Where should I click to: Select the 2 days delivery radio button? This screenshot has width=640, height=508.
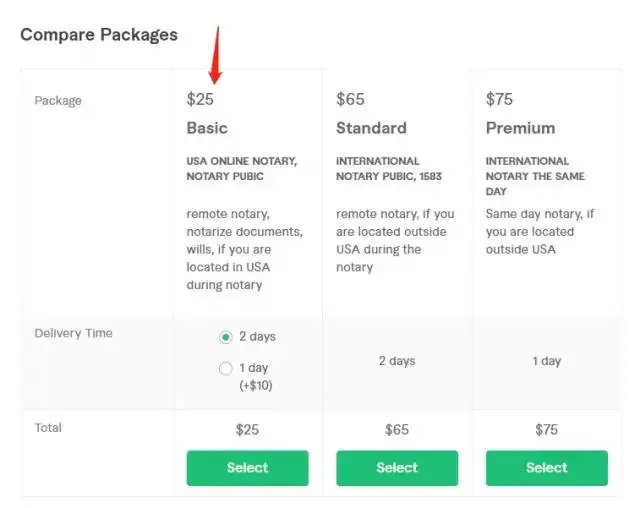pyautogui.click(x=225, y=337)
